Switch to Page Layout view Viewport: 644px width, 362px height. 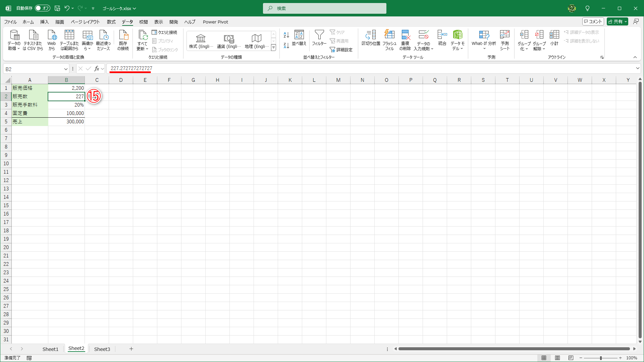(557, 358)
